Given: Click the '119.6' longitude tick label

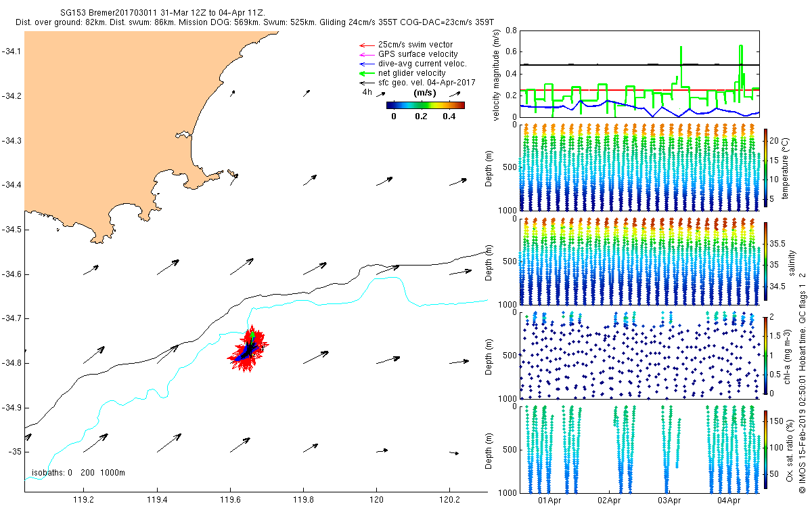Looking at the screenshot, I should click(230, 500).
